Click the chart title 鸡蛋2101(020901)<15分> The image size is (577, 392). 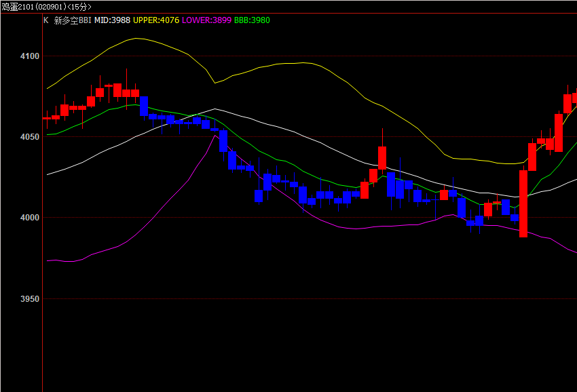[x=46, y=7]
